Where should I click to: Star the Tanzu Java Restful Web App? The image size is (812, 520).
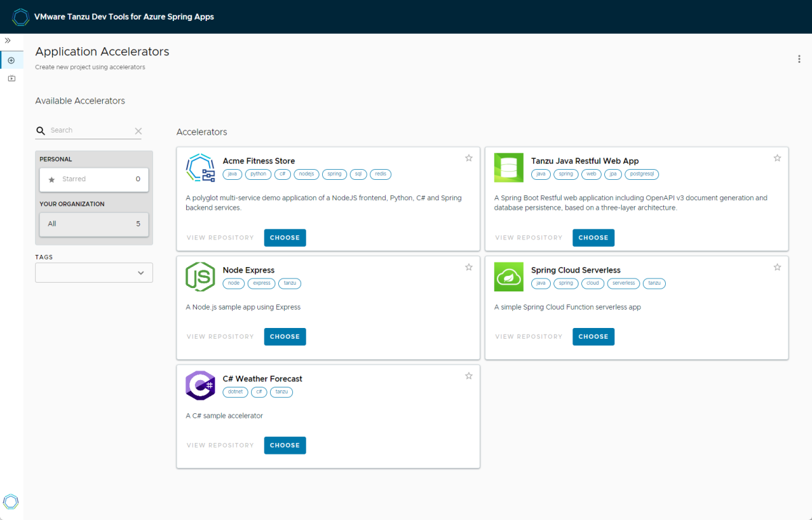(777, 158)
